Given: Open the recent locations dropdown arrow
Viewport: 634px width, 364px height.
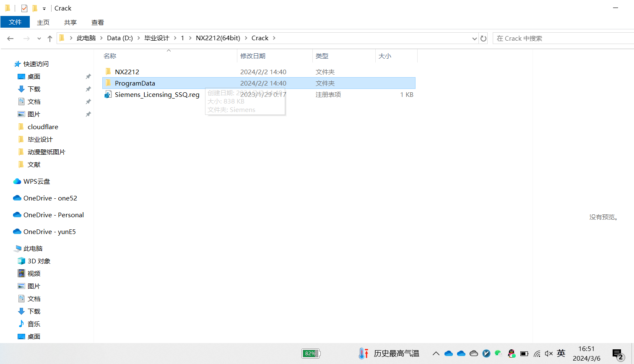Looking at the screenshot, I should pos(39,39).
